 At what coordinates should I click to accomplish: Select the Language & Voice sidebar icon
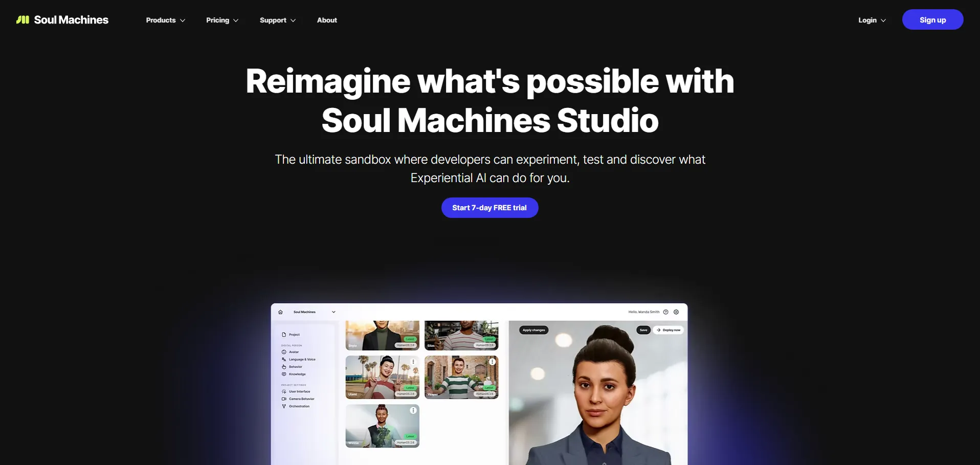point(284,360)
